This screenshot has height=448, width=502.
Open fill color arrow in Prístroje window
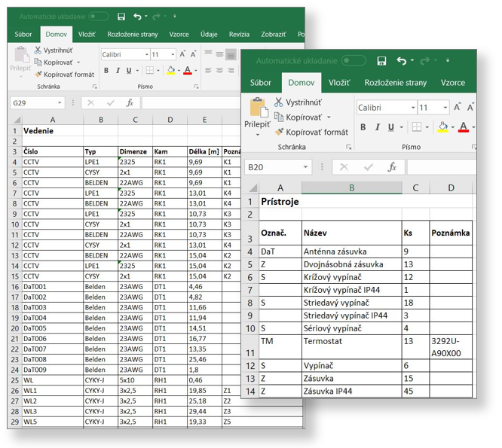pos(453,127)
